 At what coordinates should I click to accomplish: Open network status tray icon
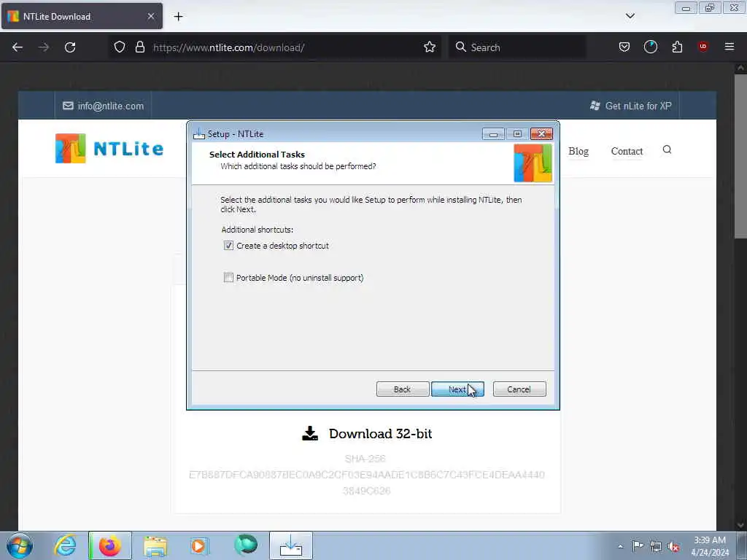coord(656,546)
